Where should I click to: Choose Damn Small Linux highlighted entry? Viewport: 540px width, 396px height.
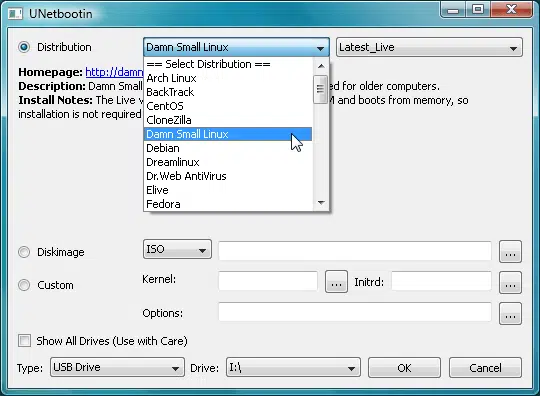click(x=228, y=134)
